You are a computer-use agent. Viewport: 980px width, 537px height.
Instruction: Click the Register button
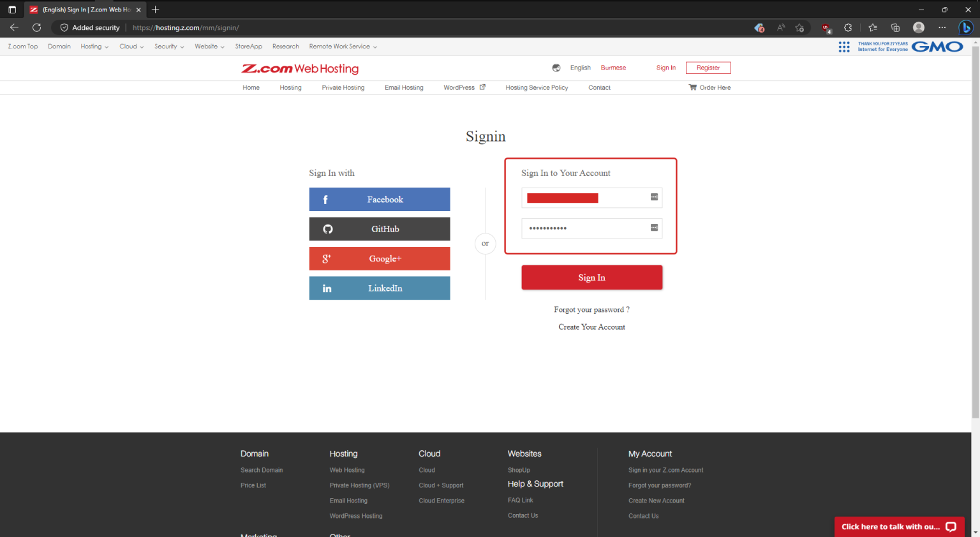708,68
